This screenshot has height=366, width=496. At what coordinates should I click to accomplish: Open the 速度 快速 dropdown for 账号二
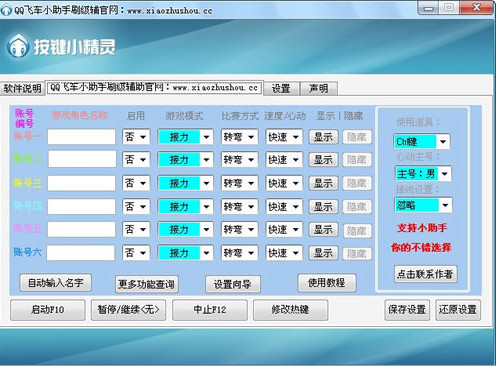pos(284,159)
